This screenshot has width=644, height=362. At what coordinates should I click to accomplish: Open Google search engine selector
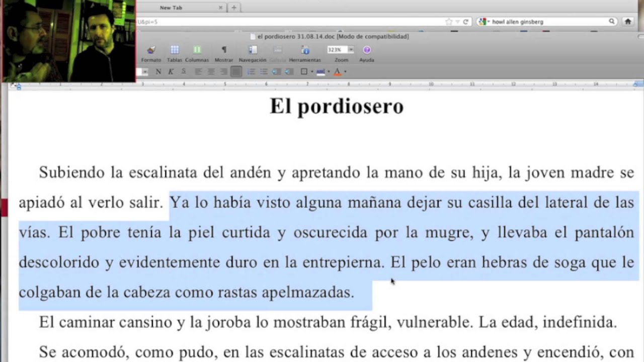coord(484,22)
